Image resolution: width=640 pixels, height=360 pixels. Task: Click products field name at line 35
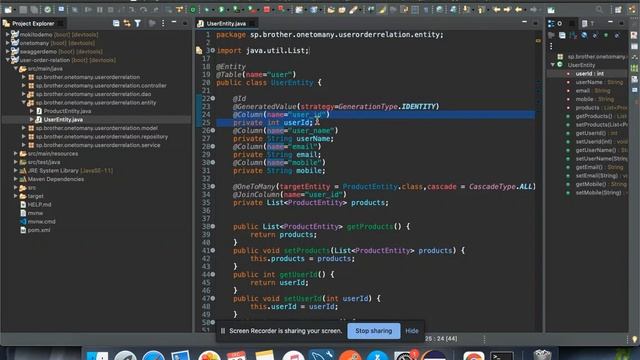369,203
